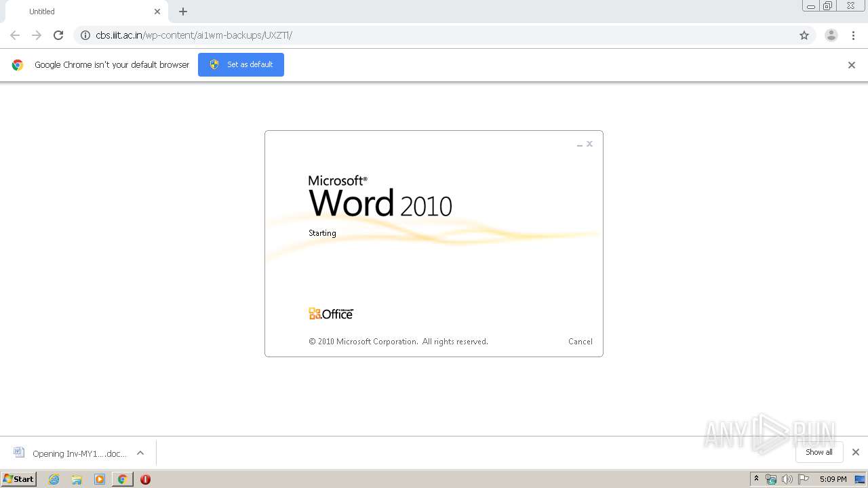Set Chrome as default browser
The height and width of the screenshot is (488, 868).
(241, 64)
